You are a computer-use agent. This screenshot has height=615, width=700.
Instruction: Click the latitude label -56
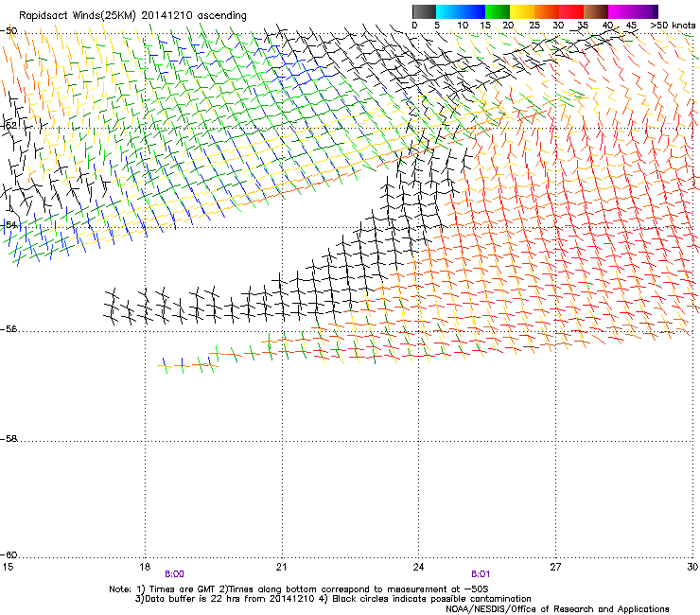9,329
